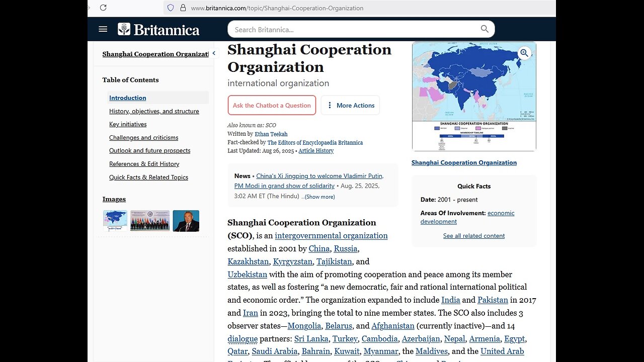
Task: Click the Britannica logo
Action: tap(158, 30)
